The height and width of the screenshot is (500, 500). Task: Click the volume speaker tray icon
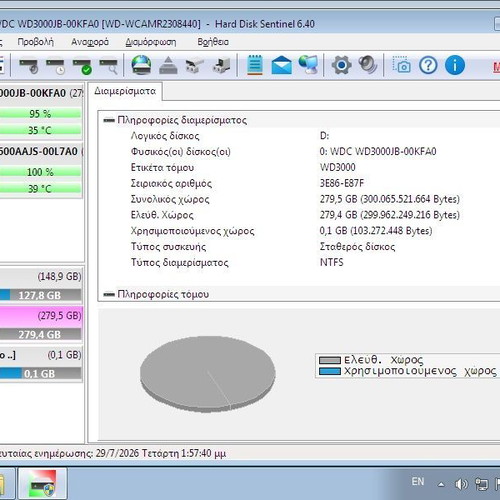pos(461,484)
